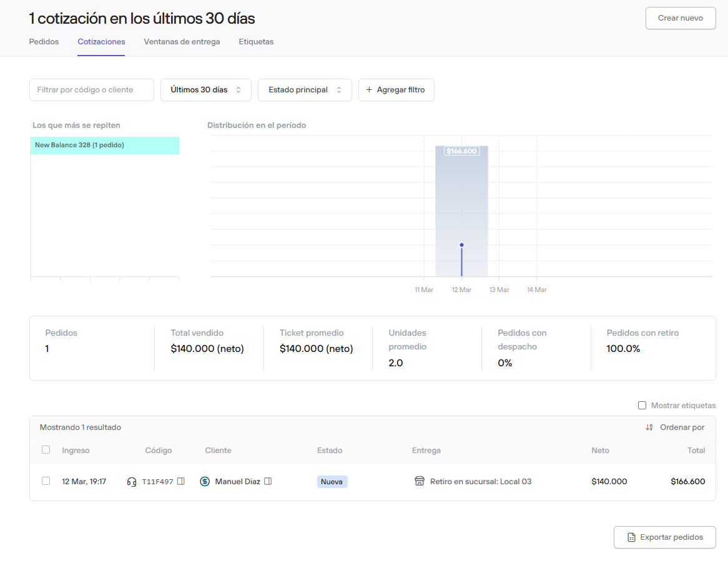Screen dimensions: 728x561
Task: Click the Código column header
Action: tap(159, 450)
